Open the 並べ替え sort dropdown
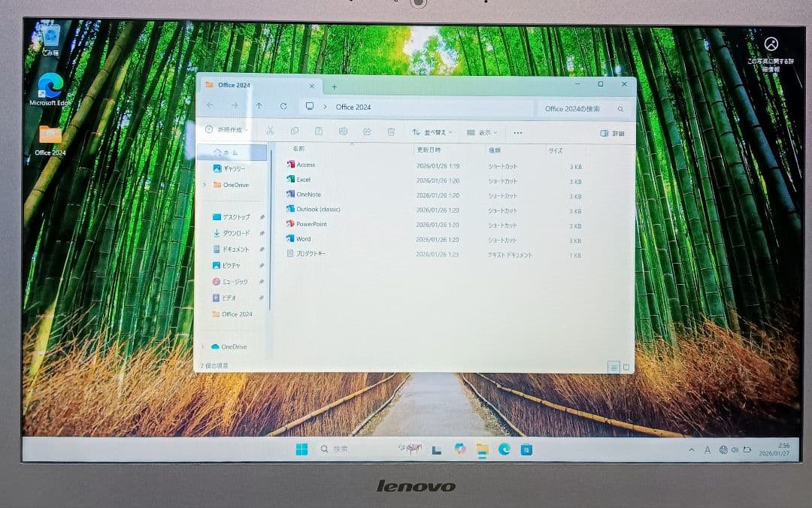 [433, 132]
